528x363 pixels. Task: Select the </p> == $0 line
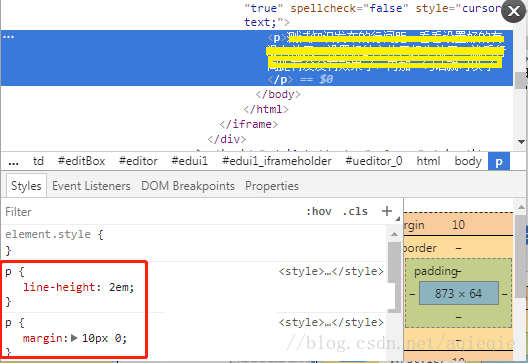[x=300, y=79]
